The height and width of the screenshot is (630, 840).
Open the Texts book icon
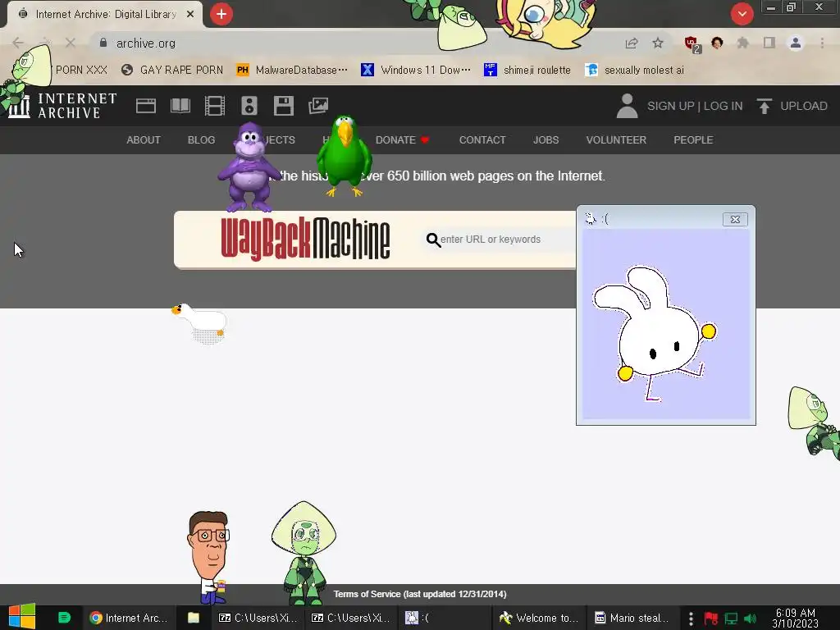pos(180,106)
